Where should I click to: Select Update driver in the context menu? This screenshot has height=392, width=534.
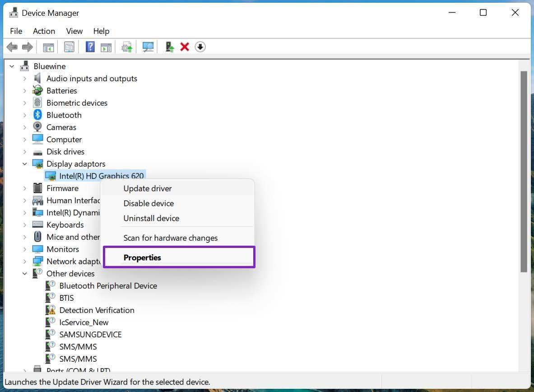[x=148, y=188]
